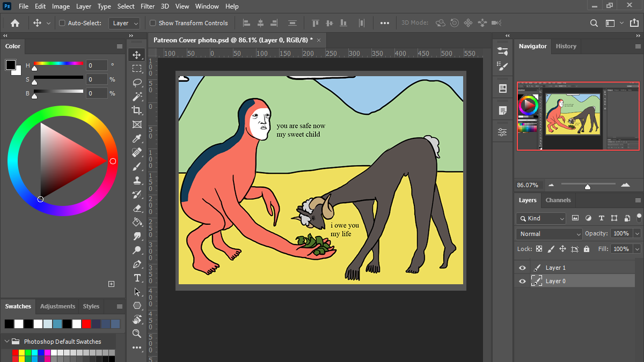Click the red swatch in Swatches panel
Viewport: 644px width, 362px height.
[86, 324]
